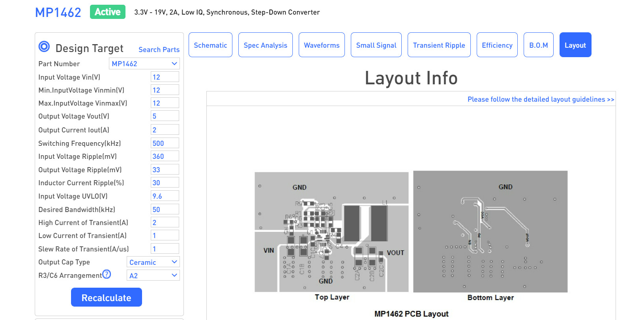The image size is (644, 320).
Task: Switch to the Spec Analysis tab
Action: point(266,45)
